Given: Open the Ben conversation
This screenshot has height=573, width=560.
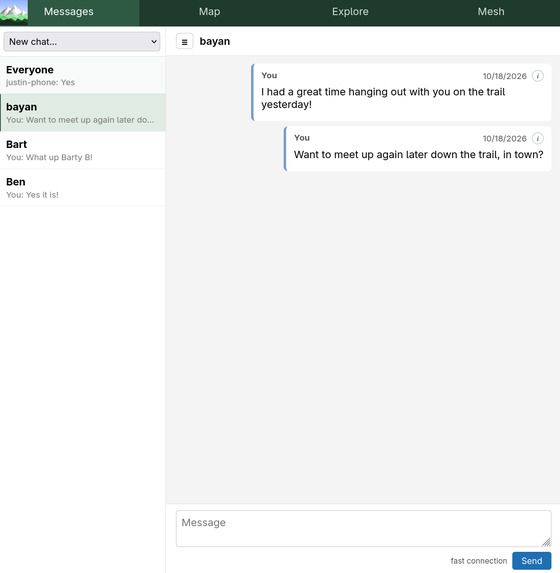Looking at the screenshot, I should click(83, 188).
